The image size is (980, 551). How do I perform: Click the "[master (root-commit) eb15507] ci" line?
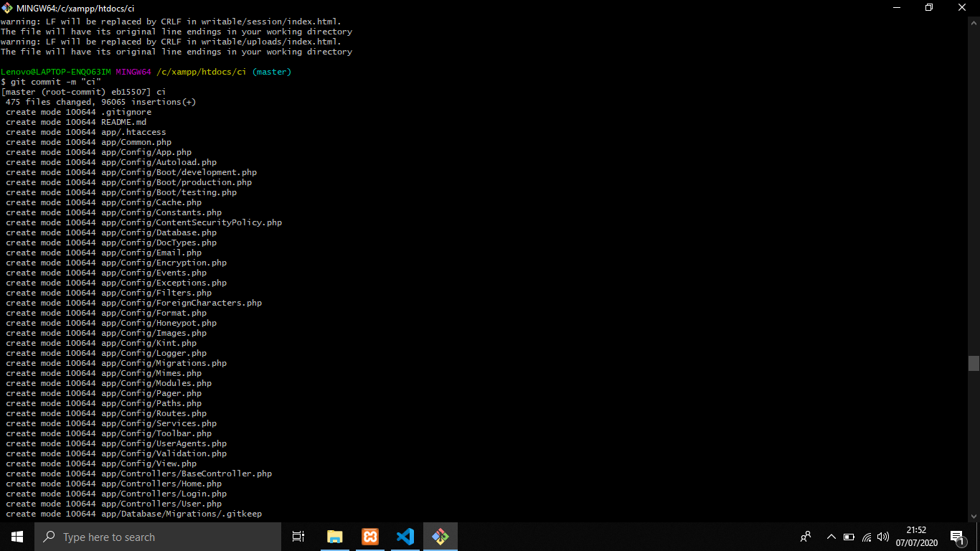(x=83, y=92)
